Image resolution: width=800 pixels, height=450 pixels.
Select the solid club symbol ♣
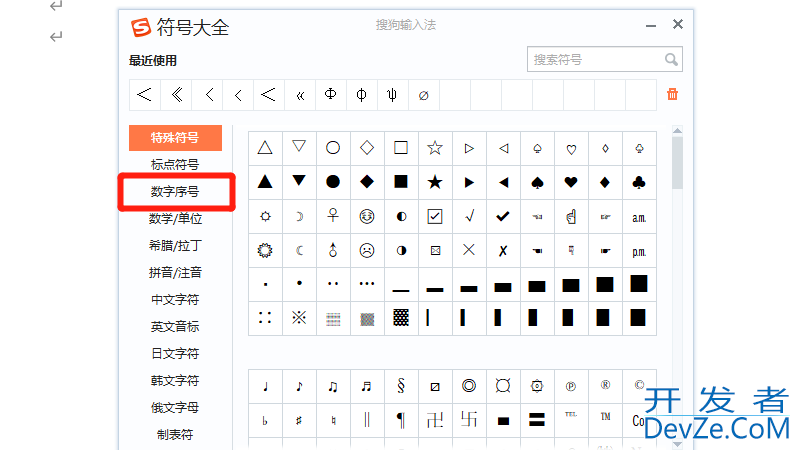pyautogui.click(x=639, y=182)
